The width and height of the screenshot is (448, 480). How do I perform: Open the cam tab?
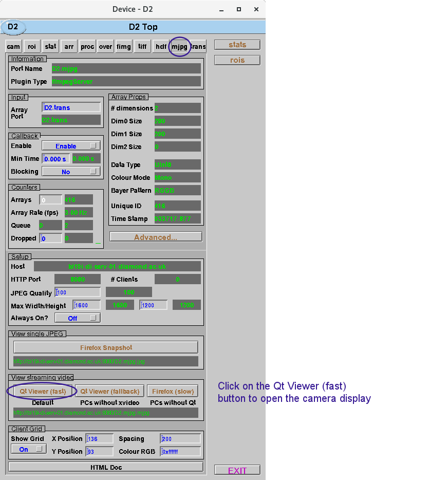(x=14, y=46)
